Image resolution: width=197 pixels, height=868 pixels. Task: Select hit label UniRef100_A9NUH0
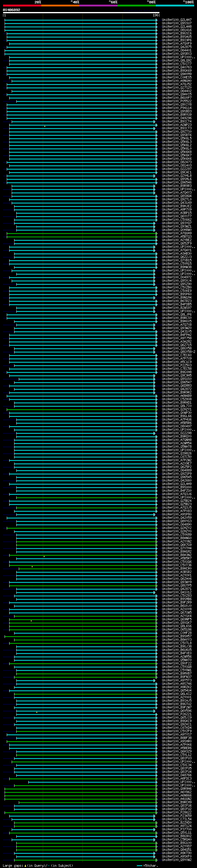[177, 81]
